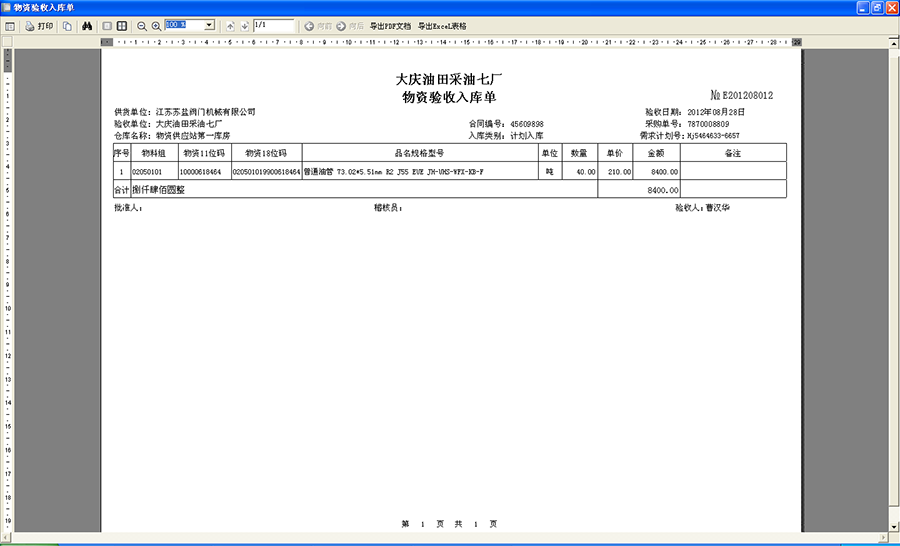Minimize the 物资验收入库单 window
The image size is (900, 546).
[x=863, y=7]
